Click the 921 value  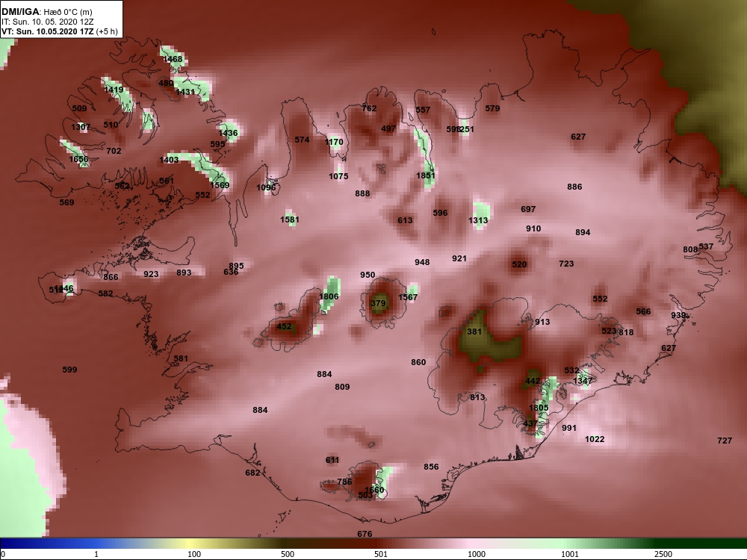pyautogui.click(x=459, y=258)
